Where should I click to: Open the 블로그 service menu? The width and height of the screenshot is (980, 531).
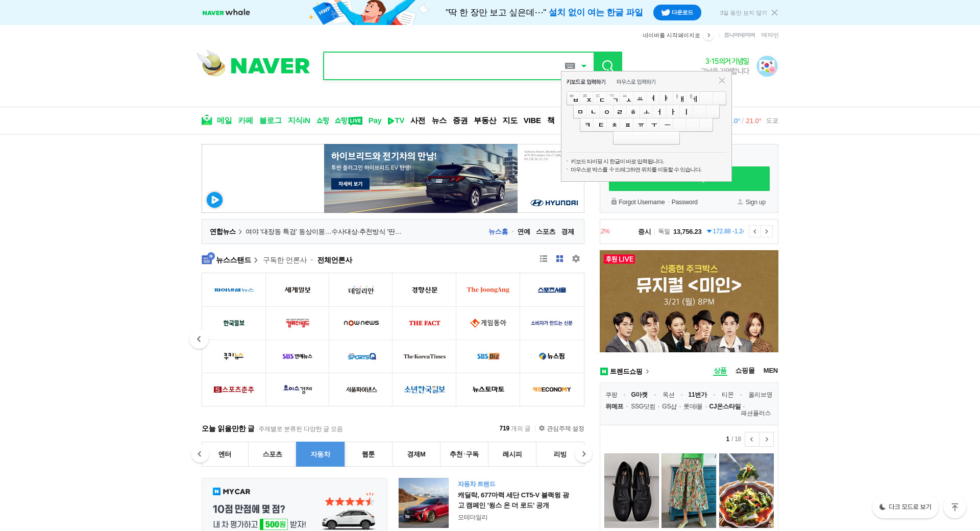tap(271, 120)
